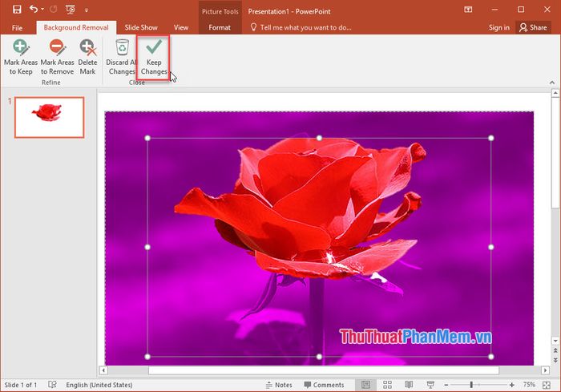Screen dimensions: 561x392
Task: Click the spell check icon in status bar
Action: point(52,385)
